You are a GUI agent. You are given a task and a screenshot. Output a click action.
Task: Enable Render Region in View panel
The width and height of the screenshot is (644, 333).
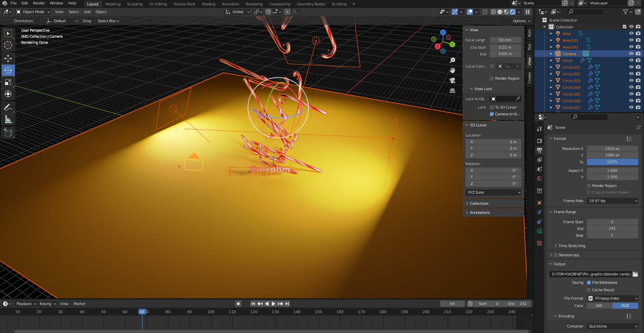coord(492,78)
